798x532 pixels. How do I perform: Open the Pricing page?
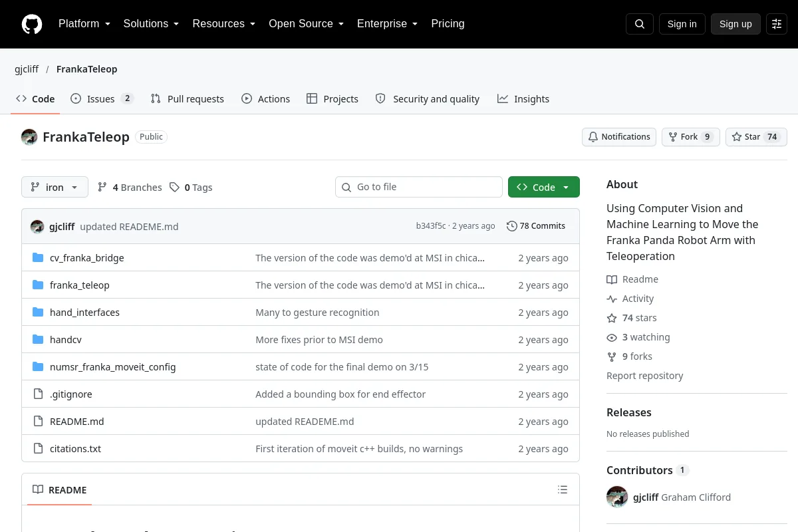(448, 24)
